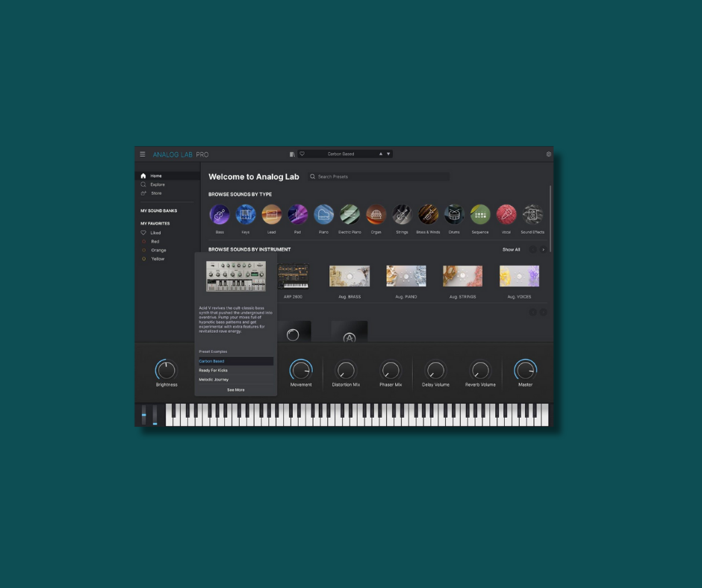Choose the Drums sound type icon
702x588 pixels.
454,215
